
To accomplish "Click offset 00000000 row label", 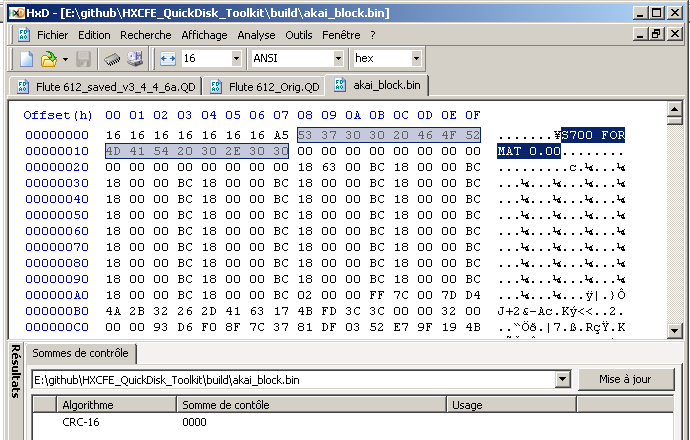I will point(57,135).
